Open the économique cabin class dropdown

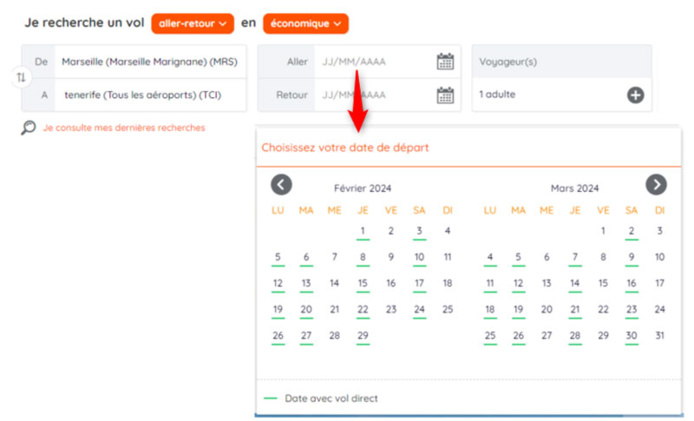tap(305, 22)
